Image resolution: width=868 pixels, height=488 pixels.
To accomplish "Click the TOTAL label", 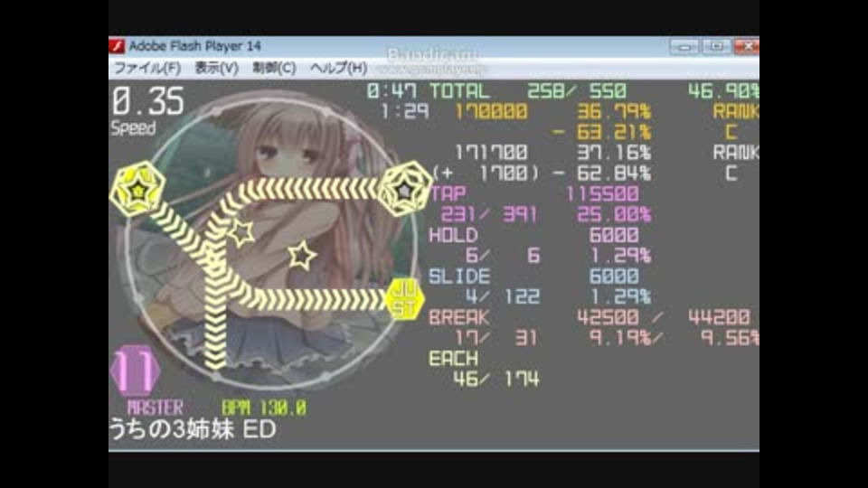I will (459, 91).
